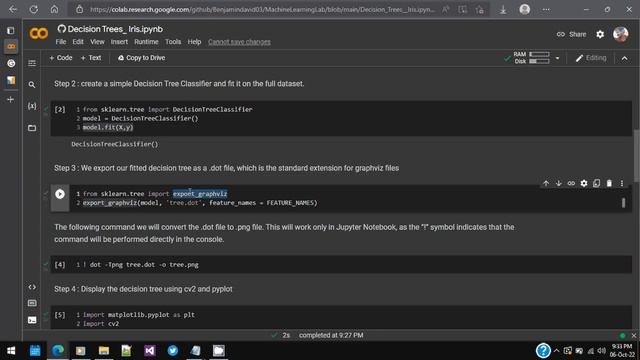Run the export_graphviz code cell
This screenshot has width=640, height=360.
[60, 194]
